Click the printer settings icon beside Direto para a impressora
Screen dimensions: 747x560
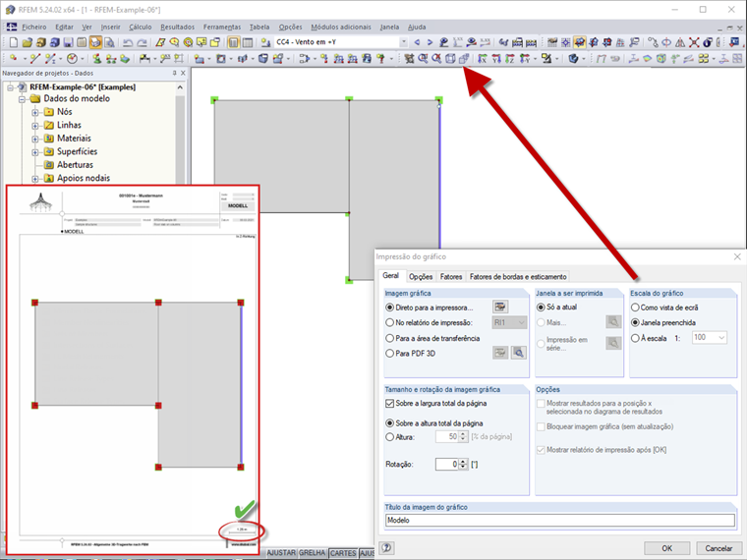(x=500, y=307)
